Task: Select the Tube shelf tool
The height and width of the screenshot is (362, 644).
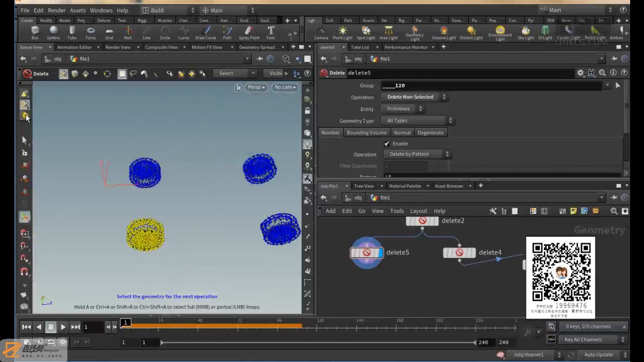Action: pos(72,33)
